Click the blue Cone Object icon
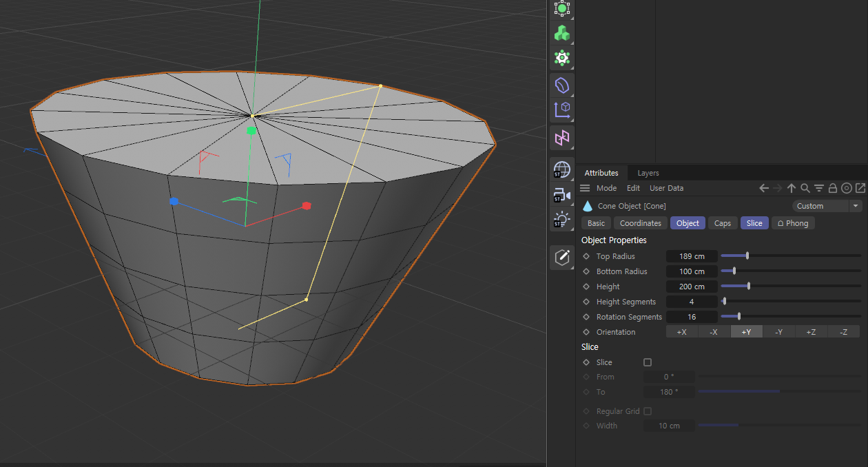 [588, 206]
